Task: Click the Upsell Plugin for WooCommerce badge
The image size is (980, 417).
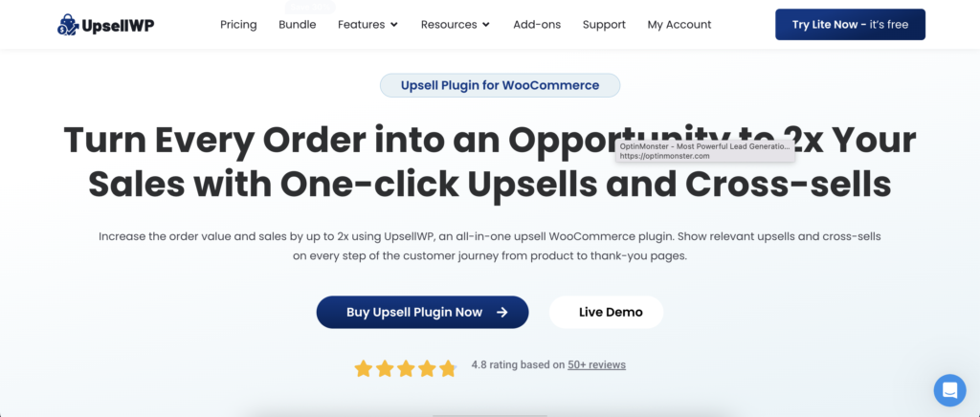Action: [x=500, y=85]
